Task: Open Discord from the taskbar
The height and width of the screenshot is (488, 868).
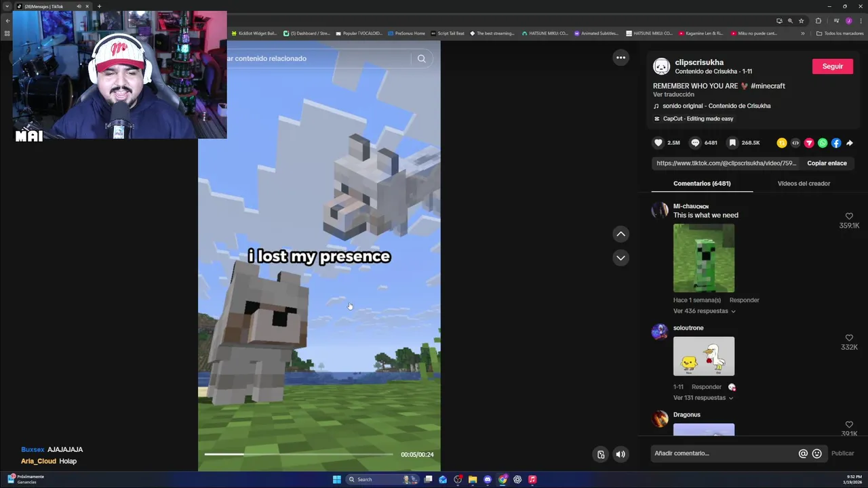Action: click(488, 479)
